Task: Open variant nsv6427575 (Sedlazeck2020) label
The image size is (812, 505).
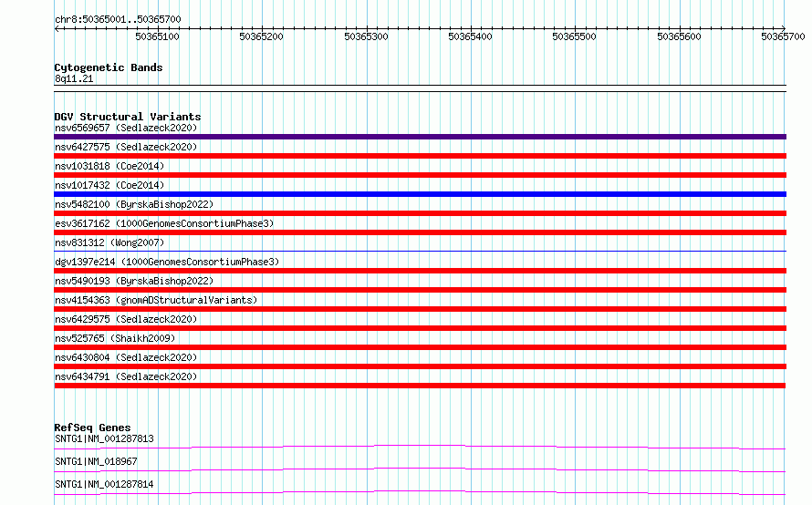Action: [126, 147]
